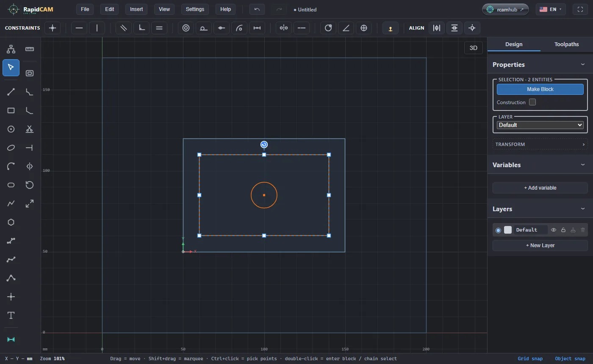Expand the Transform section

[x=540, y=144]
